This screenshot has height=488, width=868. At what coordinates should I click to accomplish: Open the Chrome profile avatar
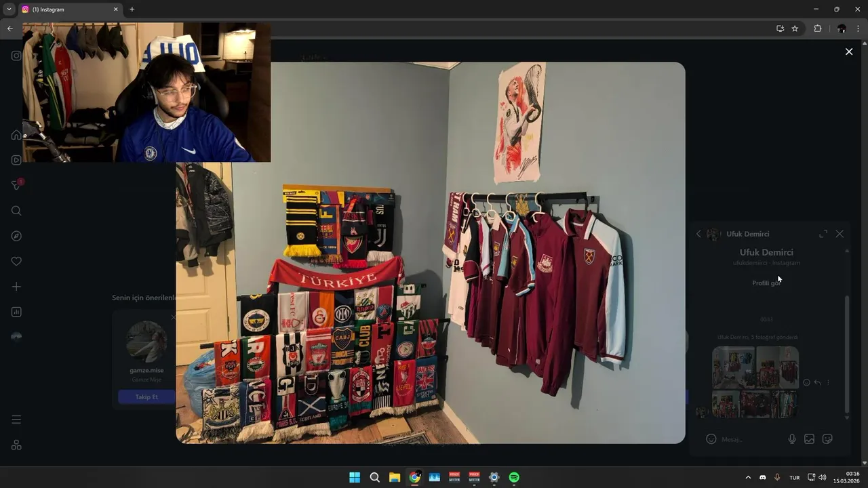click(x=842, y=28)
